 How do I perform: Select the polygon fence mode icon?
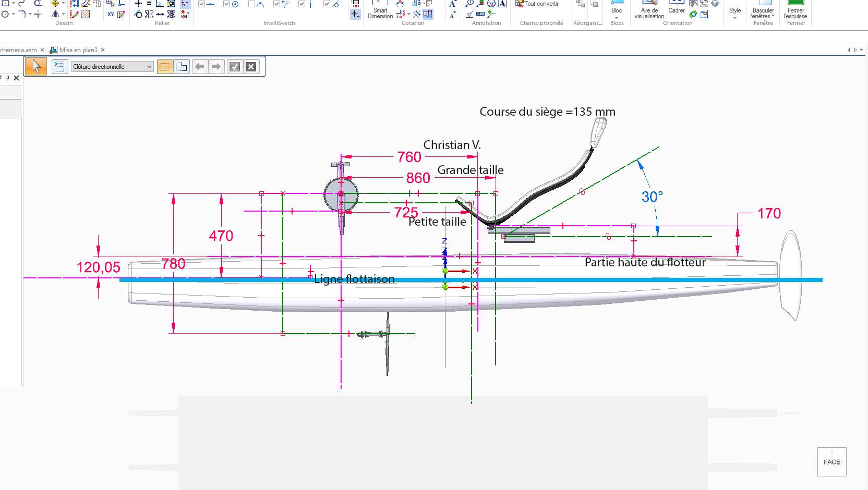tap(182, 67)
